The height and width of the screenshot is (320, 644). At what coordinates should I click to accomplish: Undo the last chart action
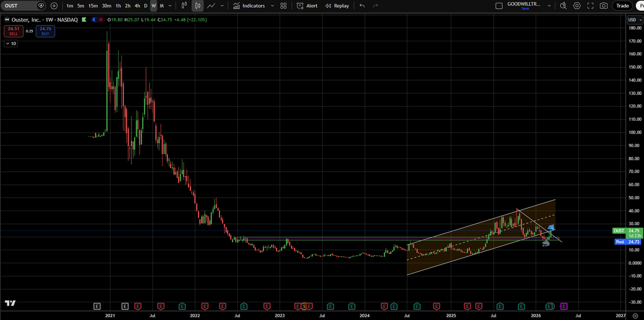point(362,6)
